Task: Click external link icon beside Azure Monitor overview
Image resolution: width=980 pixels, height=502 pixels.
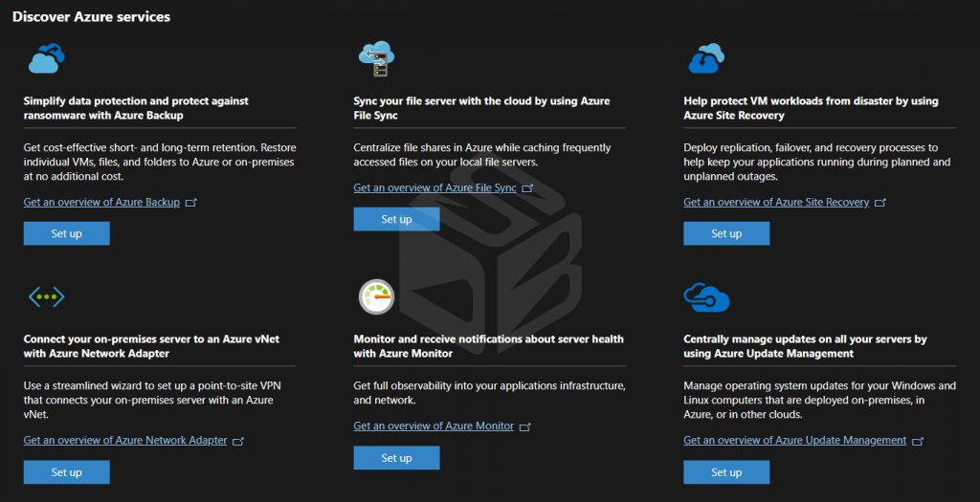Action: 525,427
